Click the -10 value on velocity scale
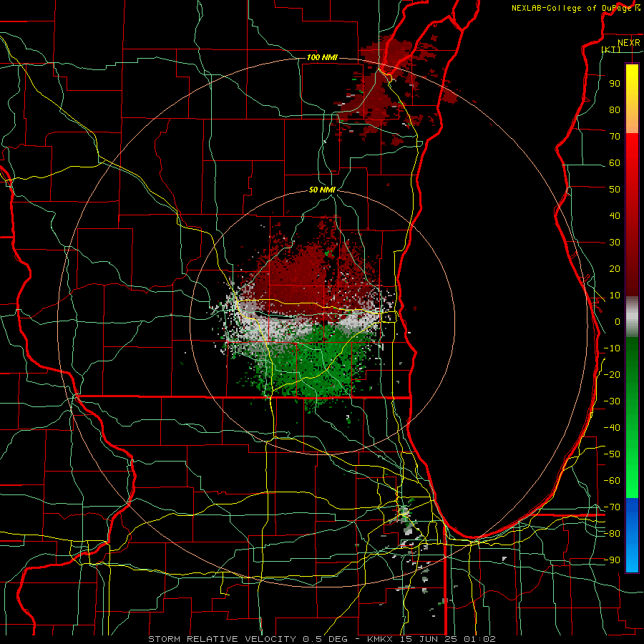644x644 pixels. point(612,348)
